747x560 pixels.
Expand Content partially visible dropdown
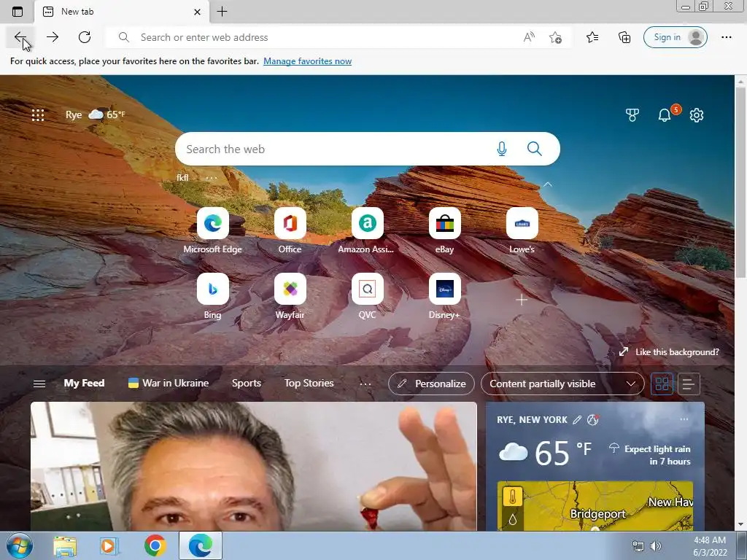(x=562, y=384)
